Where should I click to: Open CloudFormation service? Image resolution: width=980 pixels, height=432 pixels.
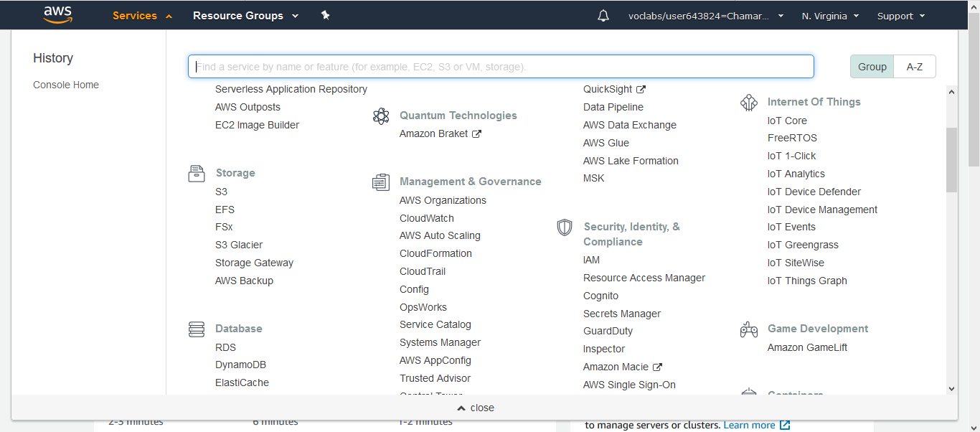[435, 253]
